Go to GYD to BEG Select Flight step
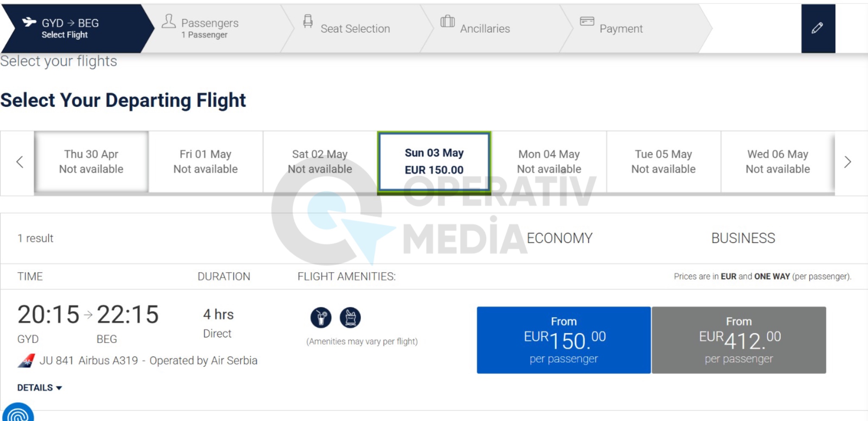Image resolution: width=868 pixels, height=421 pixels. (70, 28)
